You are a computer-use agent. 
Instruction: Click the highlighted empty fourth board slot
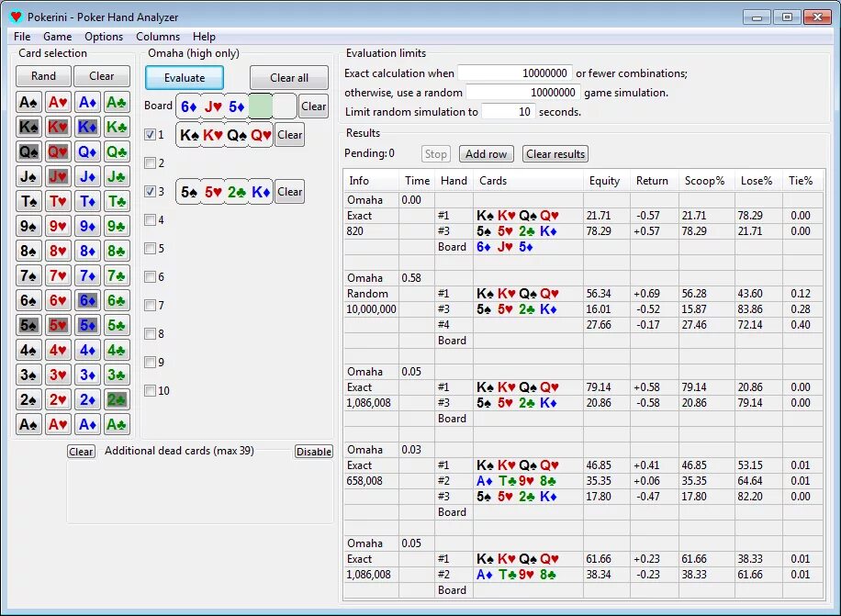click(261, 106)
